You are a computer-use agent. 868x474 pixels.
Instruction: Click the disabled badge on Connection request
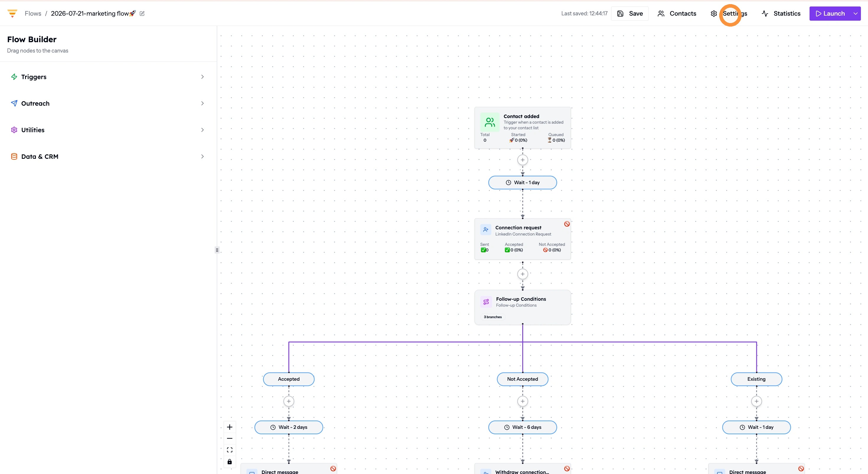(567, 224)
